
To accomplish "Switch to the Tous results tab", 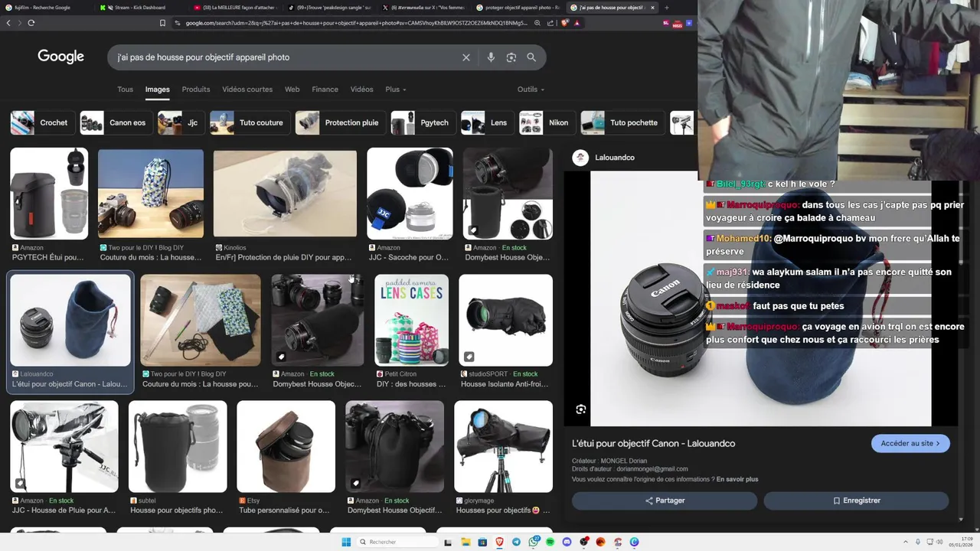I will [125, 90].
